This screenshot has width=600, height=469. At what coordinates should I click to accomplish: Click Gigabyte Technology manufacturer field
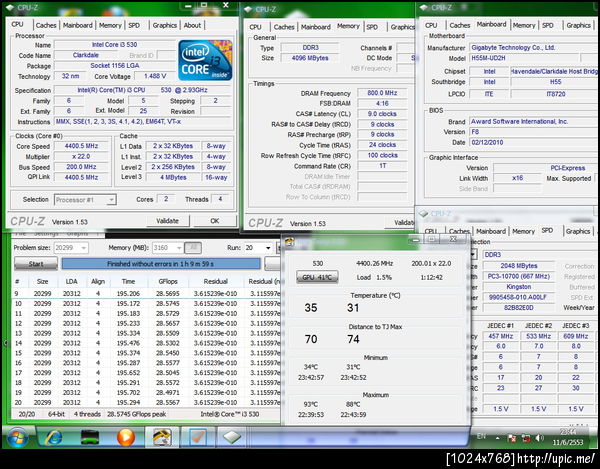coord(533,47)
